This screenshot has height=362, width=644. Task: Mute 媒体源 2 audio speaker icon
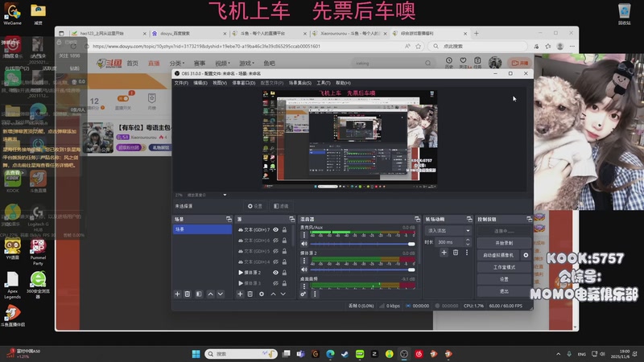304,269
